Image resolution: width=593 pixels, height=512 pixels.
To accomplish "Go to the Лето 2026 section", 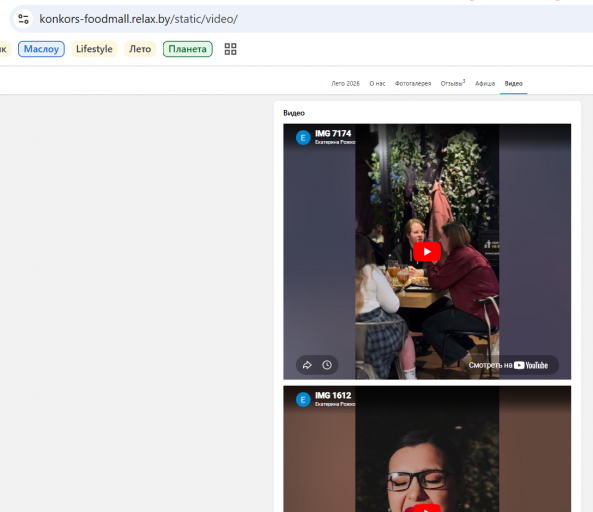I will pyautogui.click(x=345, y=84).
